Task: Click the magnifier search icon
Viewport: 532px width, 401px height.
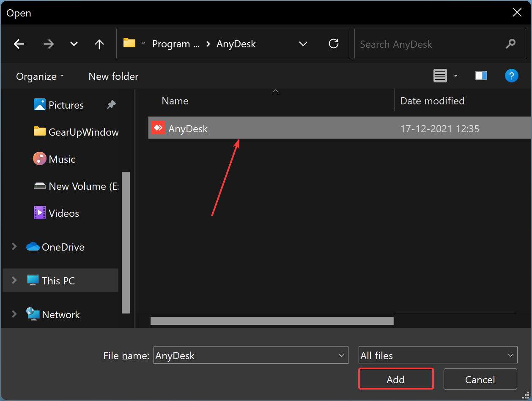Action: [x=510, y=44]
